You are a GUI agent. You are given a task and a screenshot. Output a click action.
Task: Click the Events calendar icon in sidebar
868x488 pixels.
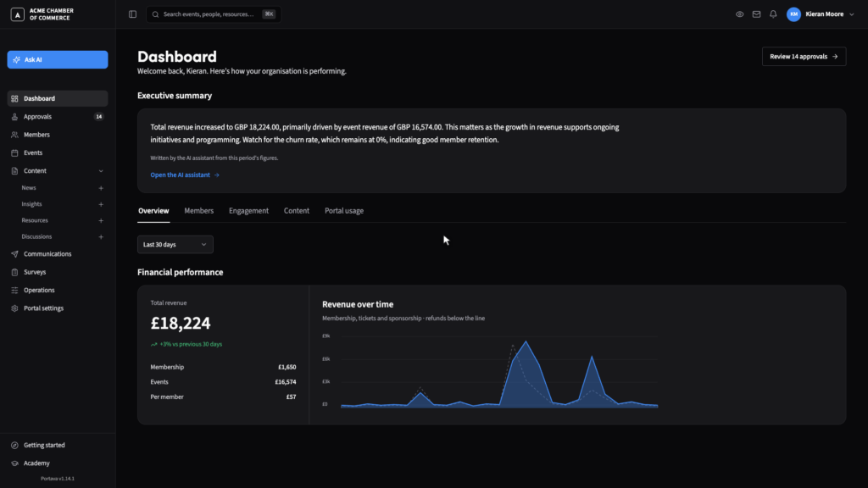tap(15, 152)
